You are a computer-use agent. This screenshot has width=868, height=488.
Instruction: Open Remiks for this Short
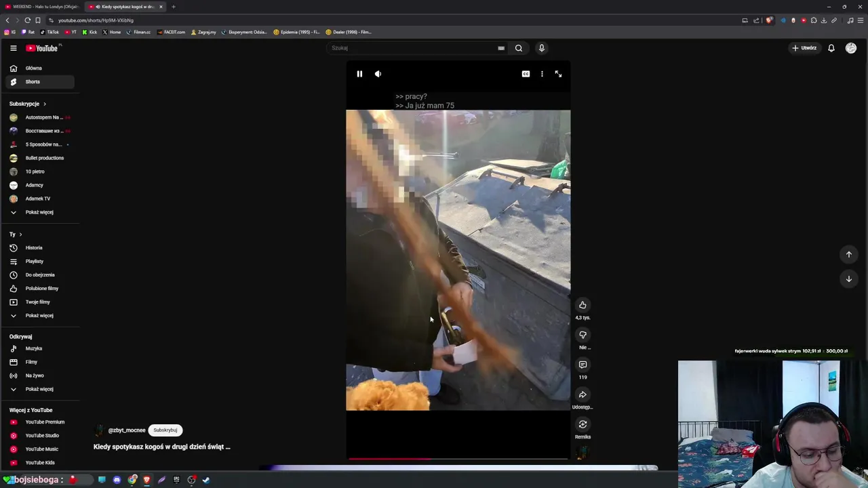coord(583,424)
